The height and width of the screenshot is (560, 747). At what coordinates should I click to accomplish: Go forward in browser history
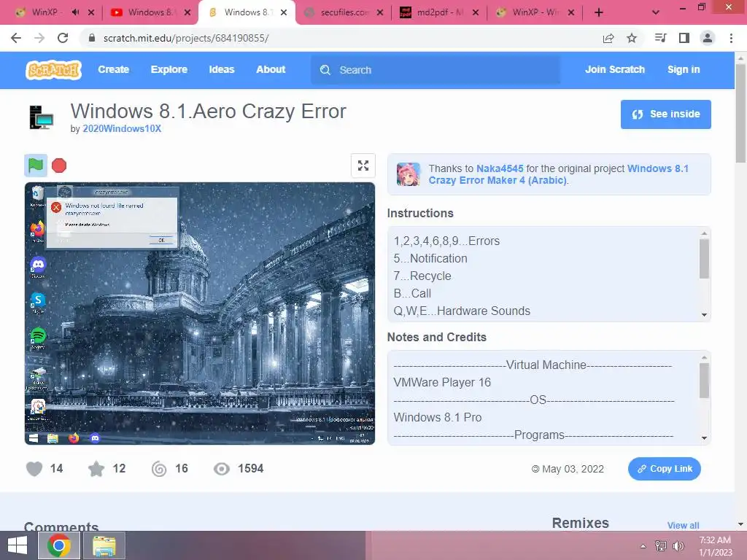[x=39, y=38]
